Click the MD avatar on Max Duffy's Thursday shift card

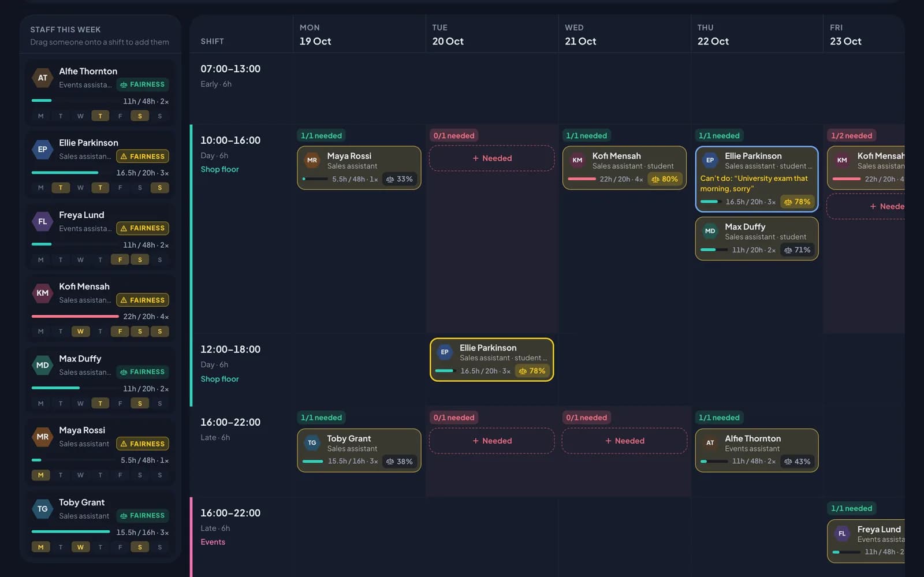tap(710, 231)
